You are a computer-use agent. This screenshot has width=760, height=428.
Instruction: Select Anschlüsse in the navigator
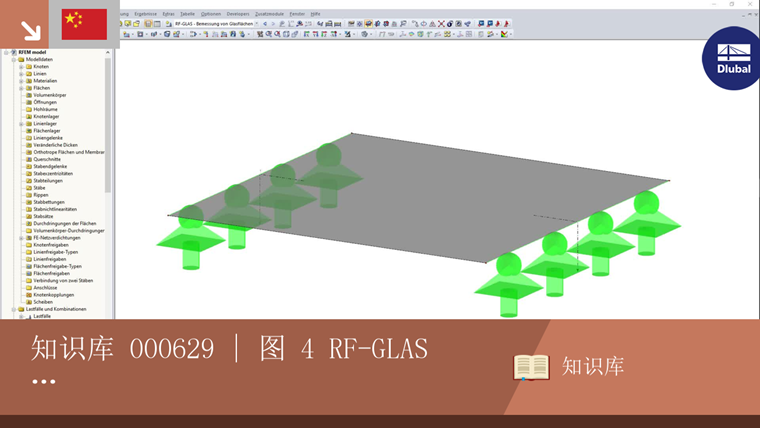point(45,287)
